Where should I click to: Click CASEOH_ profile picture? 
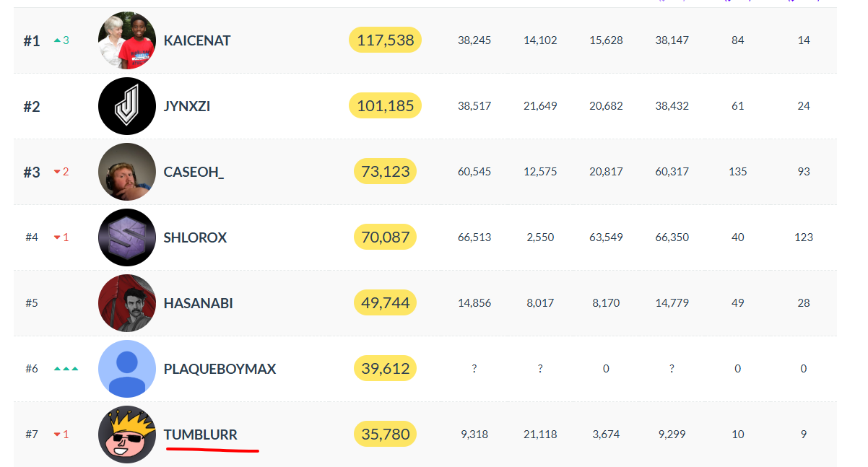pos(127,172)
